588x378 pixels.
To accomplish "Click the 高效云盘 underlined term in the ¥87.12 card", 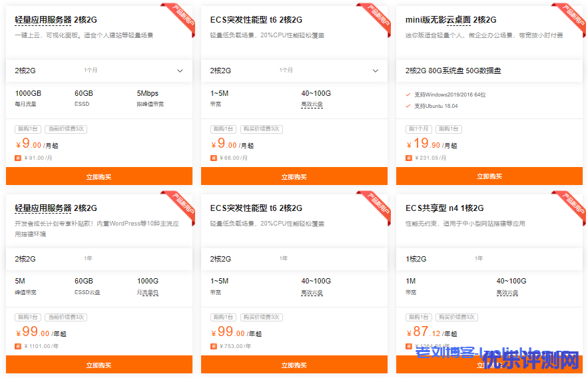I will click(507, 292).
